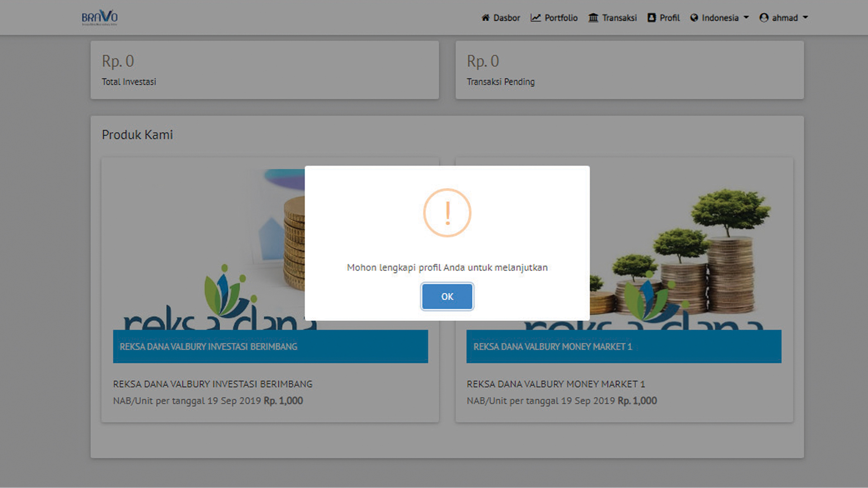This screenshot has width=868, height=488.
Task: Open the Indonesia language menu
Action: pyautogui.click(x=720, y=18)
